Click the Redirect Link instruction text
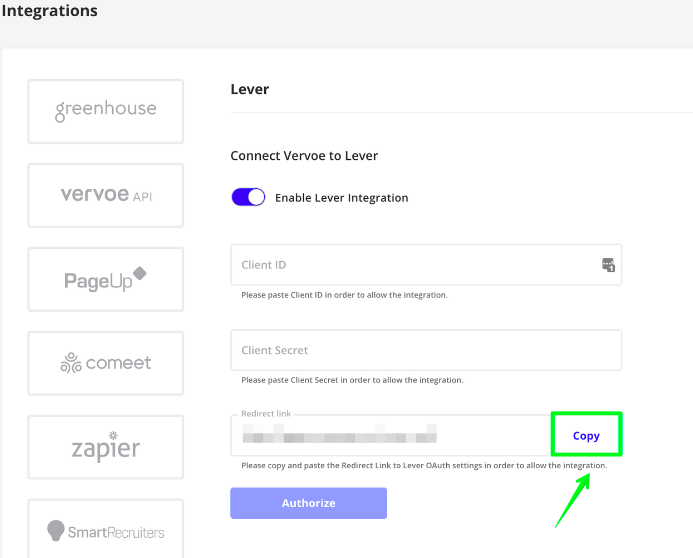The height and width of the screenshot is (558, 693). [x=424, y=465]
